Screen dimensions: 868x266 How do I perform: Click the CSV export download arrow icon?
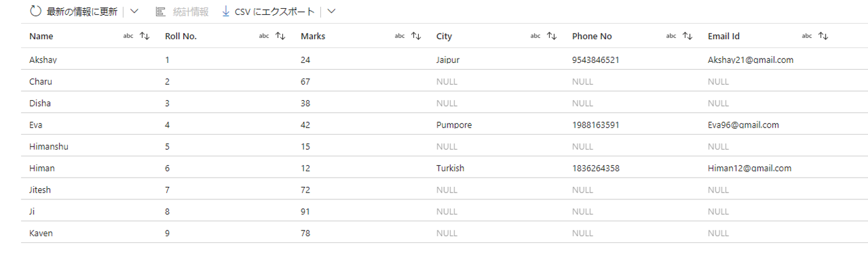pyautogui.click(x=226, y=11)
